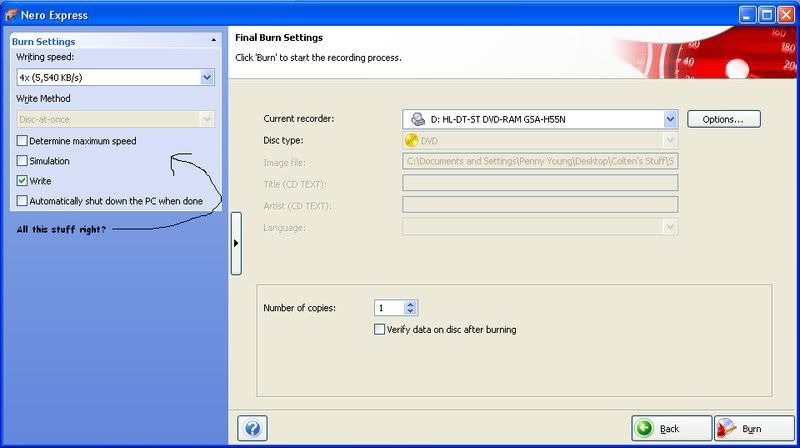Viewport: 800px width, 448px height.
Task: Click the Artist (CD TEXT) field
Action: [x=540, y=205]
